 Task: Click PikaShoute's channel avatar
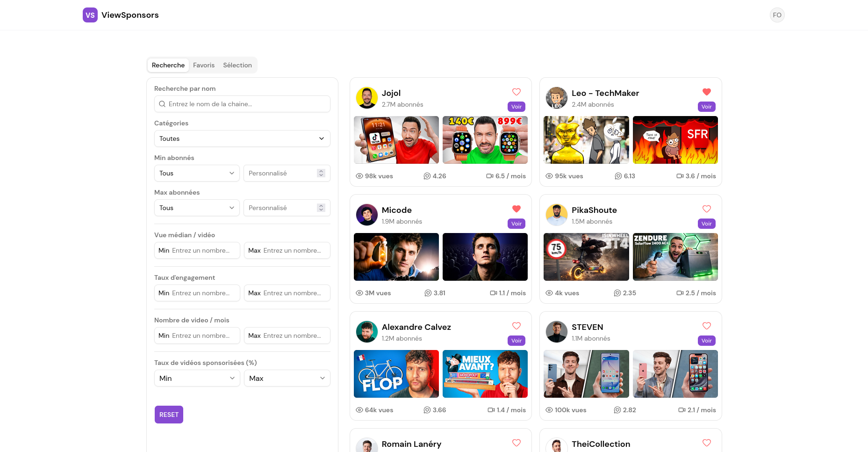click(x=557, y=215)
